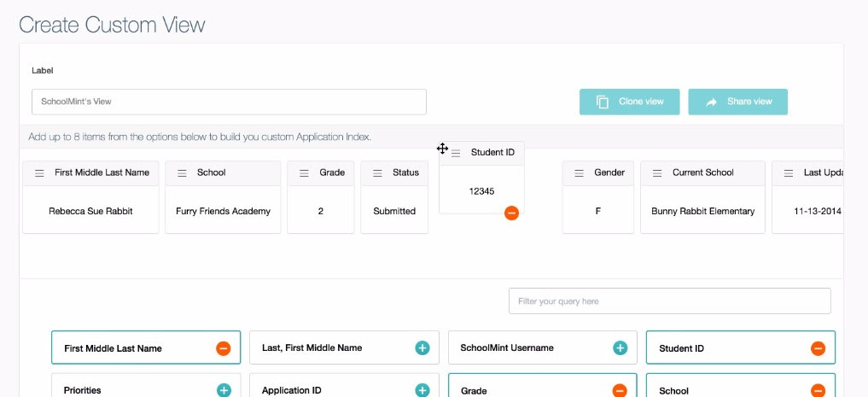Remove First Middle Last Name option
This screenshot has height=397, width=868.
[223, 348]
